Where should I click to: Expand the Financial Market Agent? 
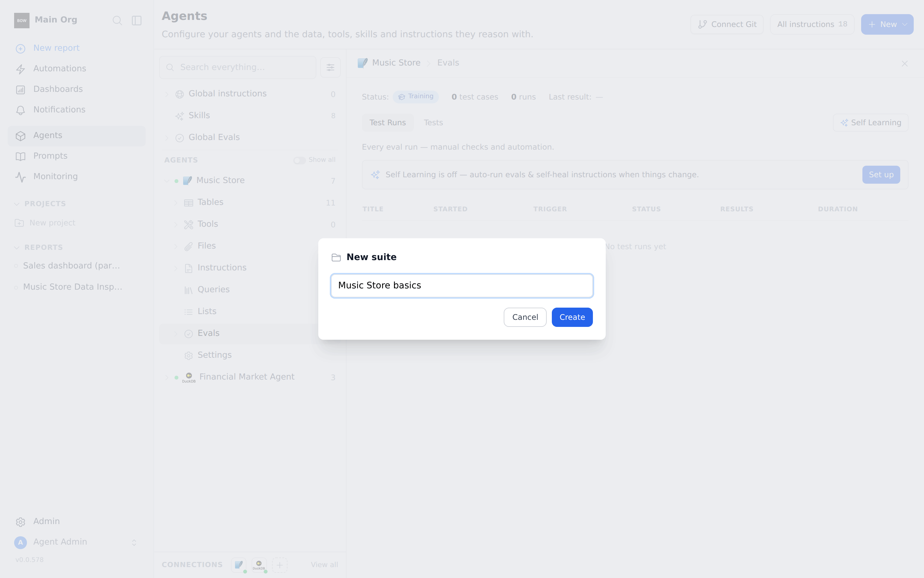click(x=167, y=377)
